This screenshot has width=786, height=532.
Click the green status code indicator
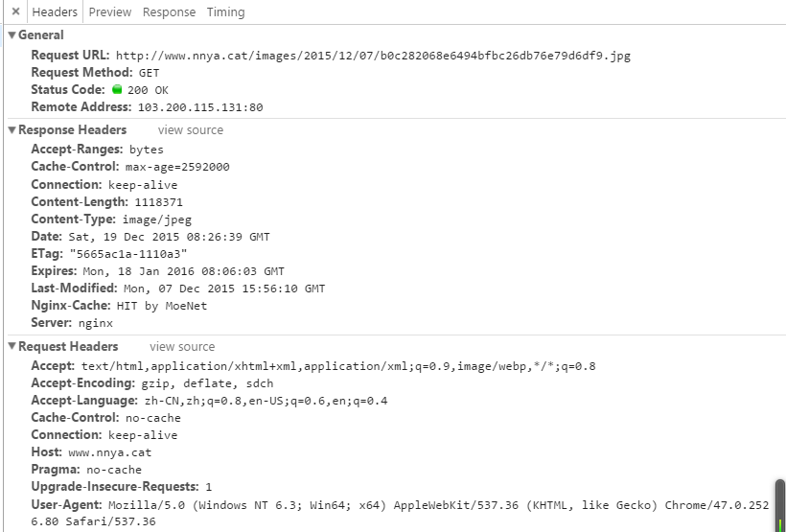pos(117,90)
